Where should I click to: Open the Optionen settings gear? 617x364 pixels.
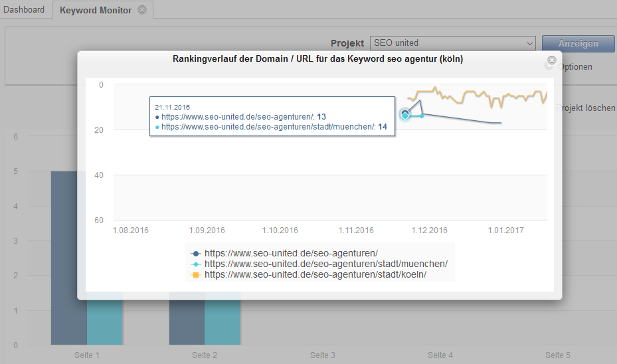549,66
